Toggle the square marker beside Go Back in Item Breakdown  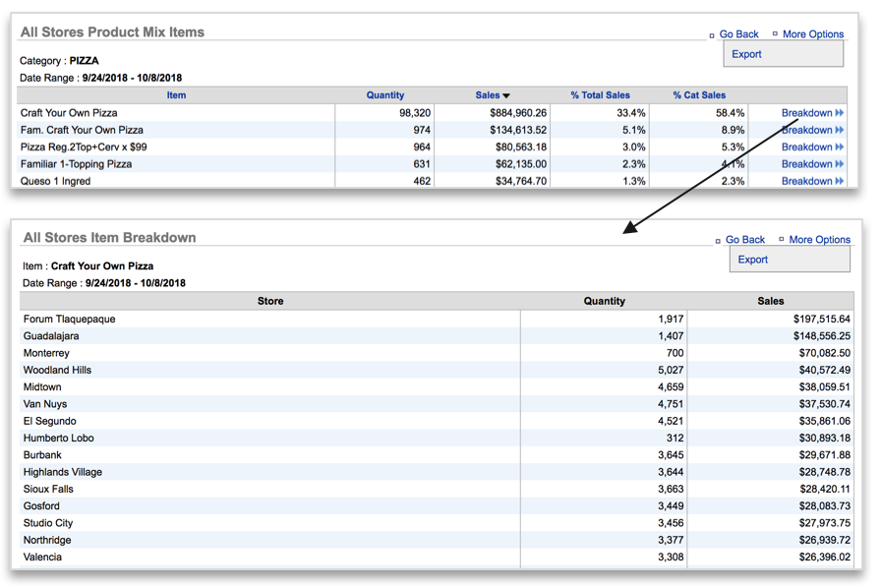coord(718,239)
